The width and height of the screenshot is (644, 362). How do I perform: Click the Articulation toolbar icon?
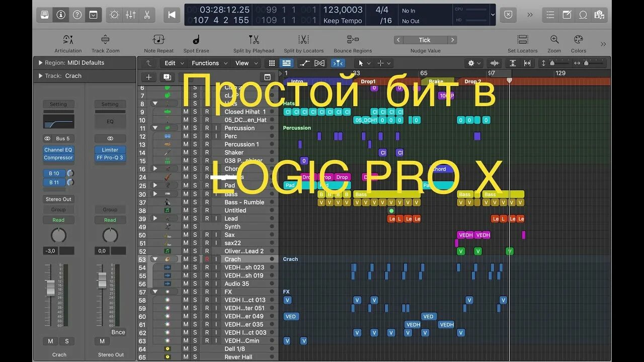(x=68, y=40)
